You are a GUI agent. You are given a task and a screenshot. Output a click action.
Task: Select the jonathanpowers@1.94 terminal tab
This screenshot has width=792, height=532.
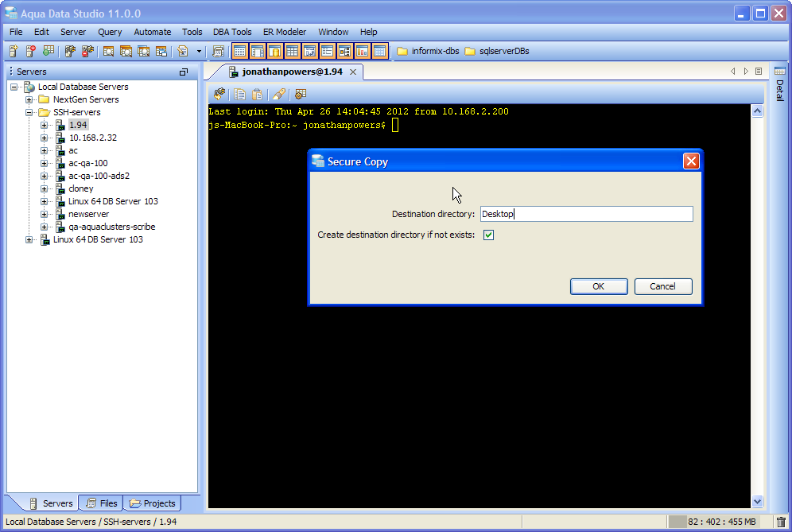coord(292,72)
